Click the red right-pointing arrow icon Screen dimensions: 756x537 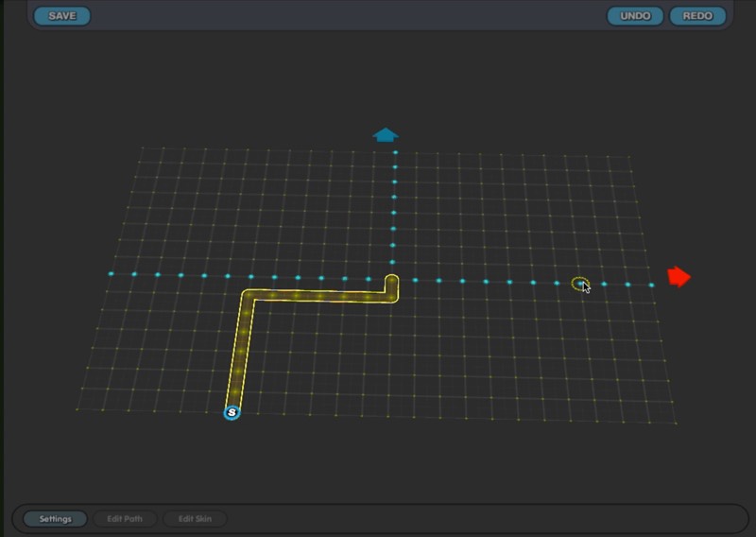(679, 277)
